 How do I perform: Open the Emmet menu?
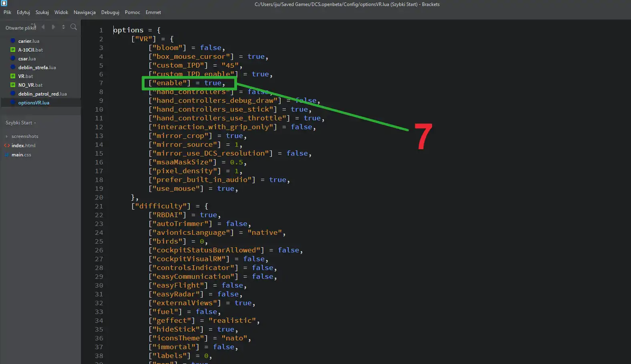(153, 12)
